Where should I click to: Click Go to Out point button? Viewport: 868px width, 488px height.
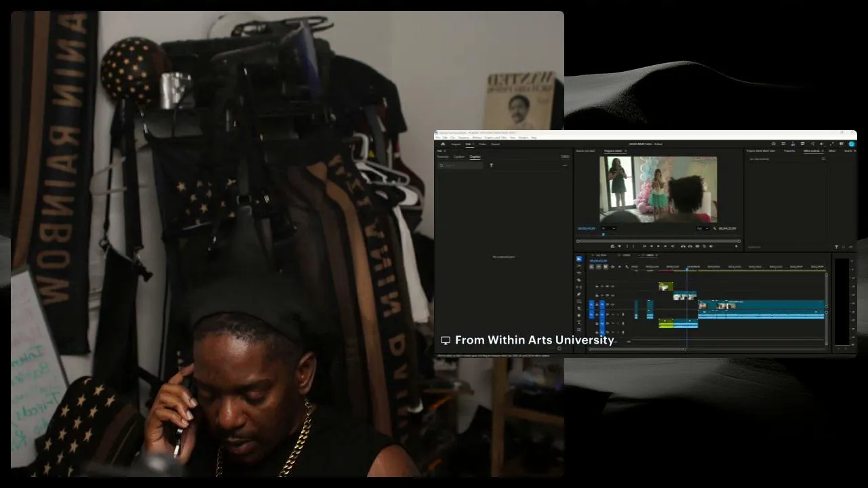(x=673, y=246)
